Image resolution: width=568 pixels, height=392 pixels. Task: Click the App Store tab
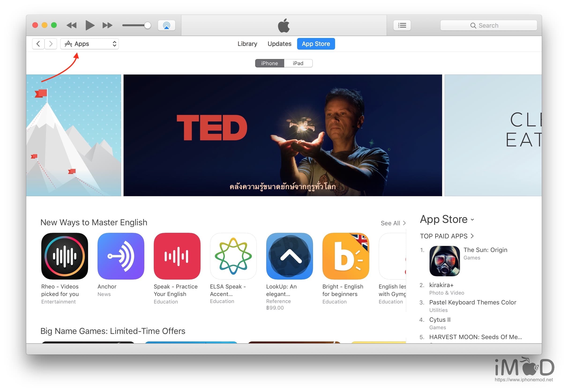316,44
